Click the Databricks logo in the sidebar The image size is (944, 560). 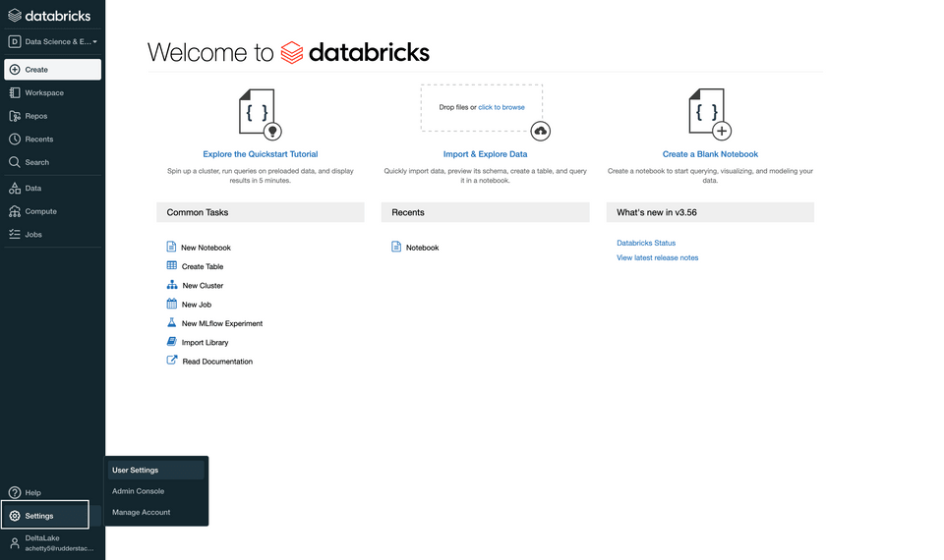click(x=49, y=16)
